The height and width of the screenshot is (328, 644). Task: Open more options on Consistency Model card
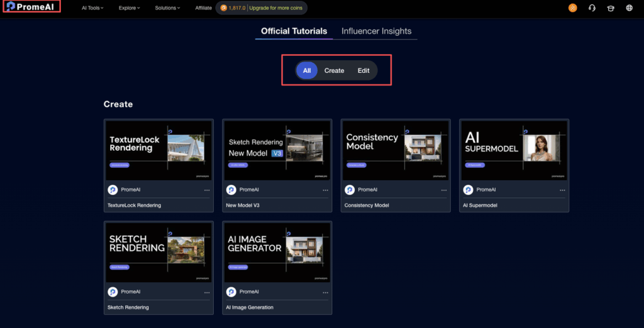point(444,190)
